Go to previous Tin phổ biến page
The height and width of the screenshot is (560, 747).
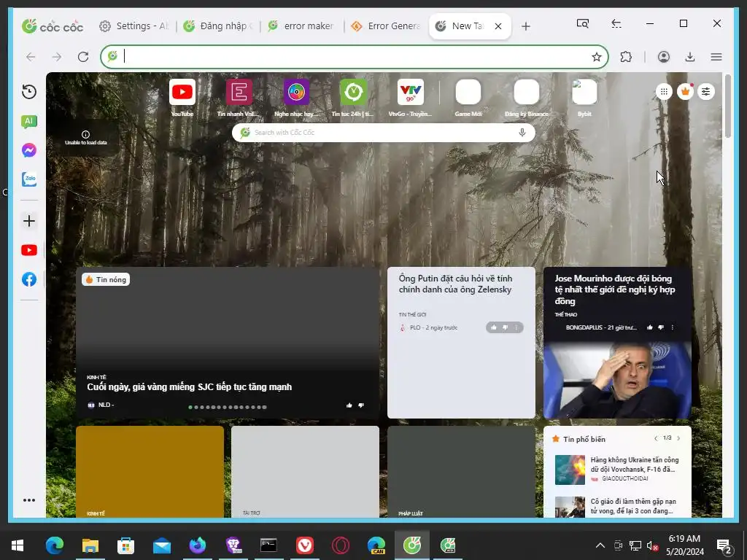tap(656, 438)
